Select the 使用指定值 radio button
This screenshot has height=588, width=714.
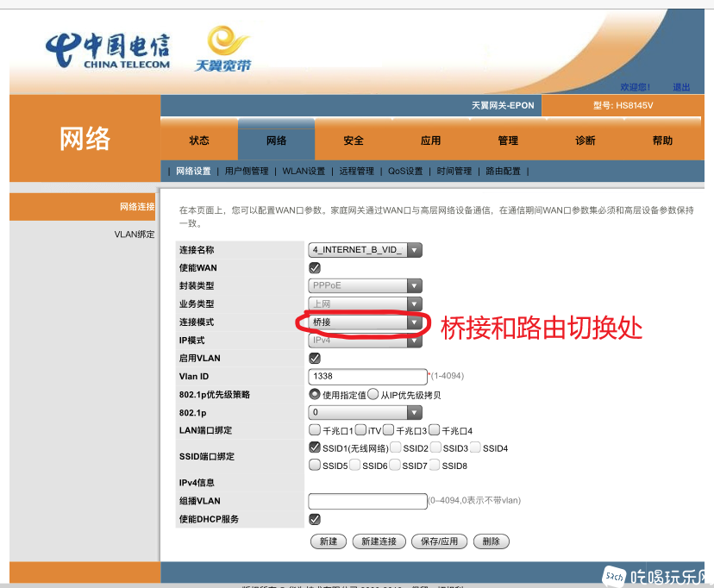point(314,394)
